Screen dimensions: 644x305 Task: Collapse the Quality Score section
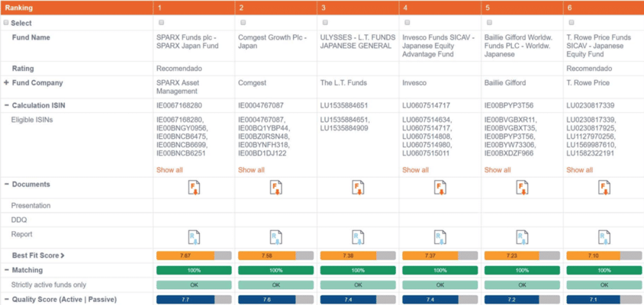coord(6,299)
